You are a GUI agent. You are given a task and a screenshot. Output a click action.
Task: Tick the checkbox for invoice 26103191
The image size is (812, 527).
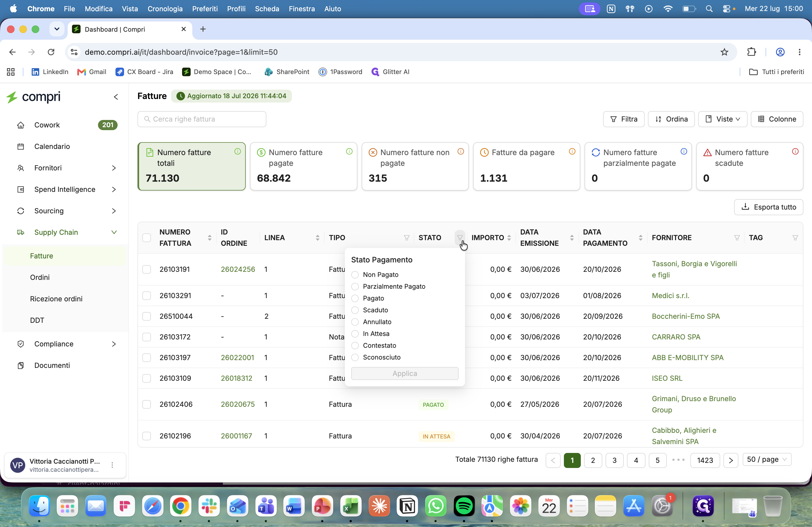click(147, 269)
